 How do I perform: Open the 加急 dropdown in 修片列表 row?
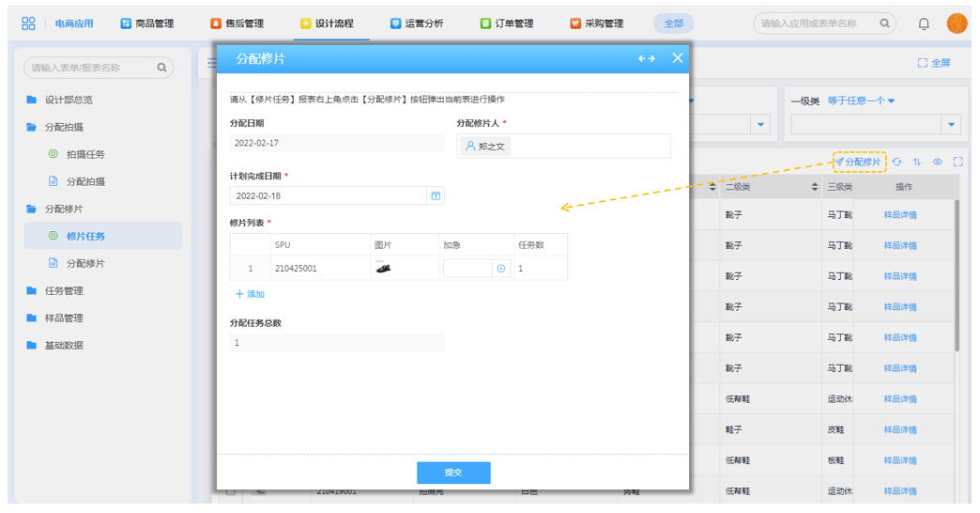[500, 269]
